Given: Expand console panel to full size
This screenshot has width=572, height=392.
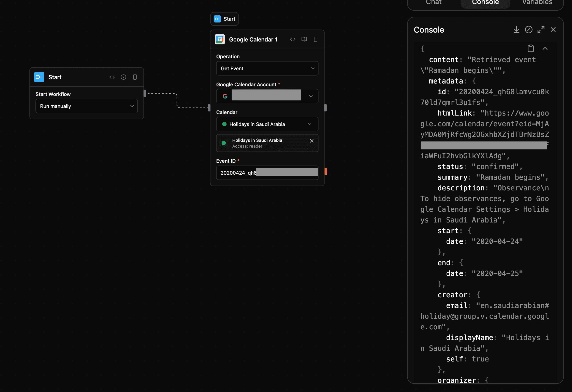Looking at the screenshot, I should pyautogui.click(x=541, y=30).
